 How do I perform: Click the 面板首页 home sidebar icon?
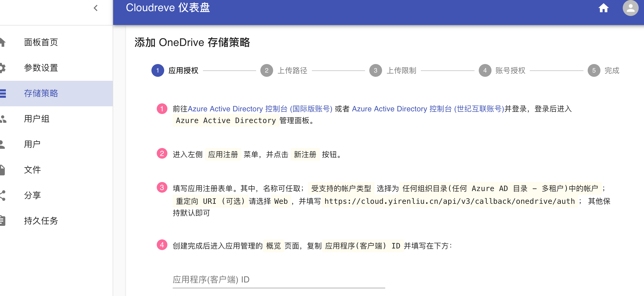(3, 42)
